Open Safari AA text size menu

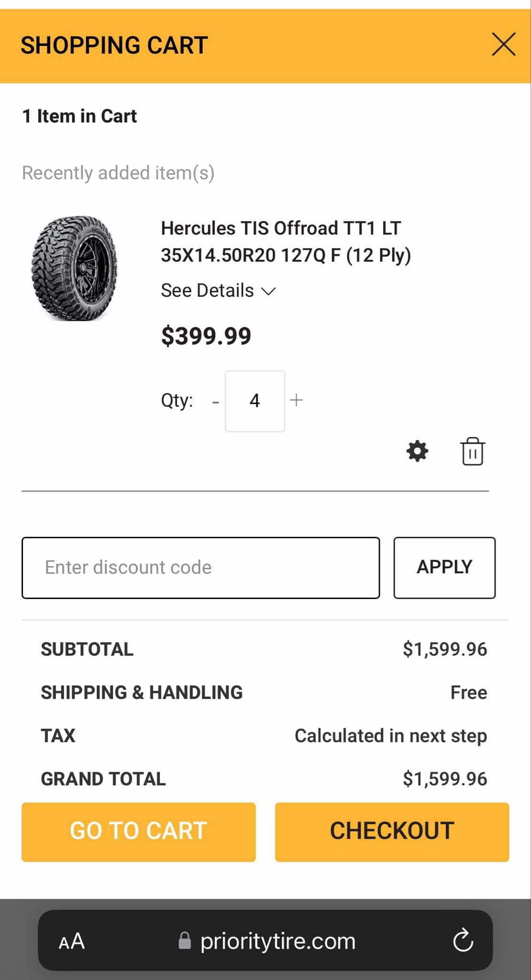(72, 941)
